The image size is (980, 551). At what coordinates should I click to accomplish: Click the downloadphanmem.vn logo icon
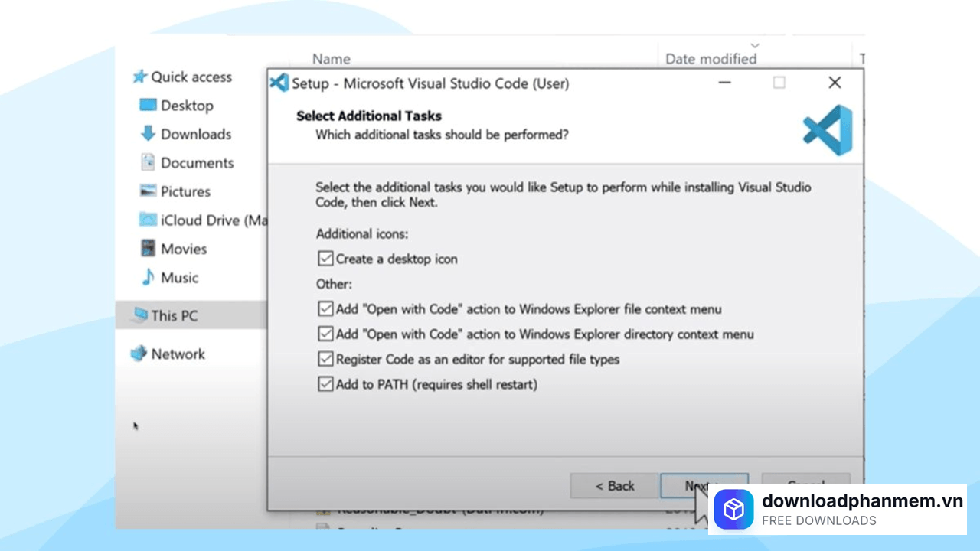coord(733,509)
